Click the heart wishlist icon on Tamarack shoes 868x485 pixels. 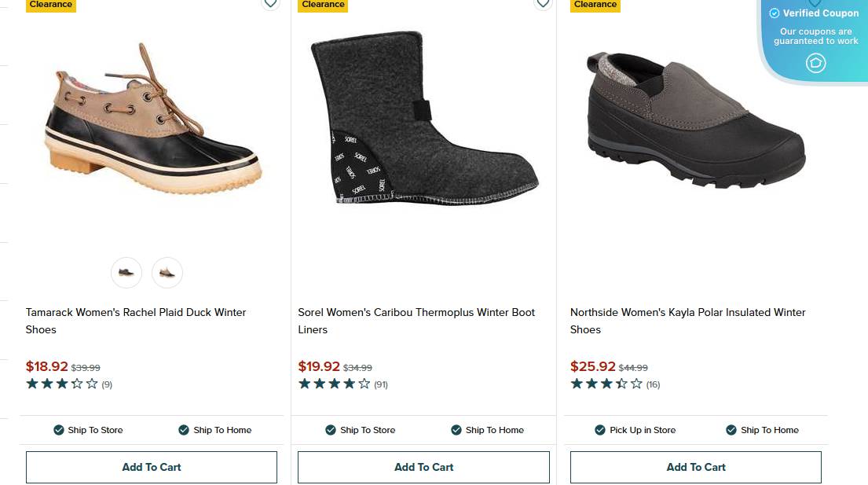coord(270,4)
